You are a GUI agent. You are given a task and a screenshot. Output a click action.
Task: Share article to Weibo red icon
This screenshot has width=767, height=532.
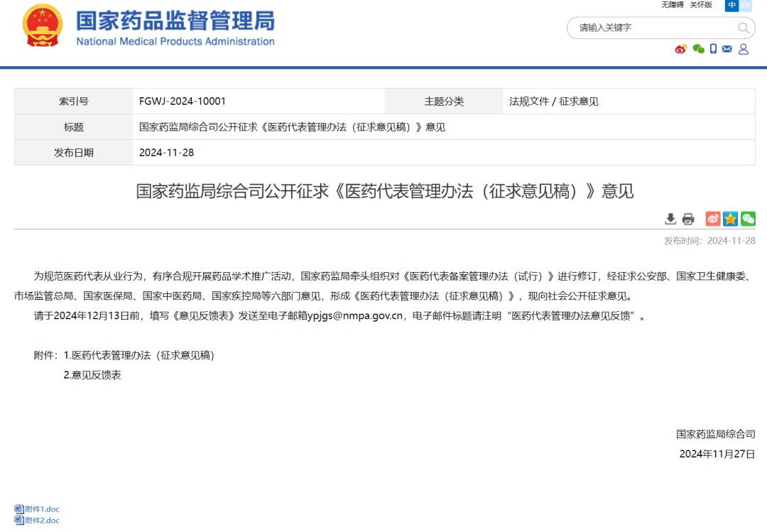712,219
